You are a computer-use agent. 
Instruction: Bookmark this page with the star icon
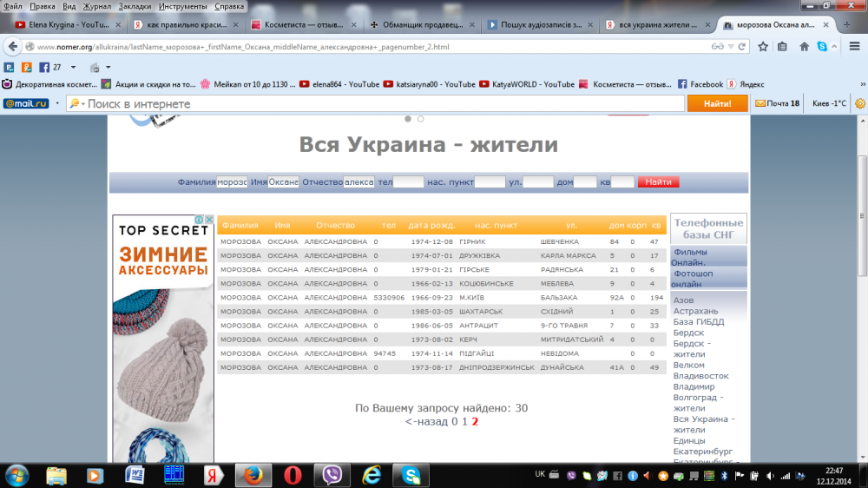764,47
